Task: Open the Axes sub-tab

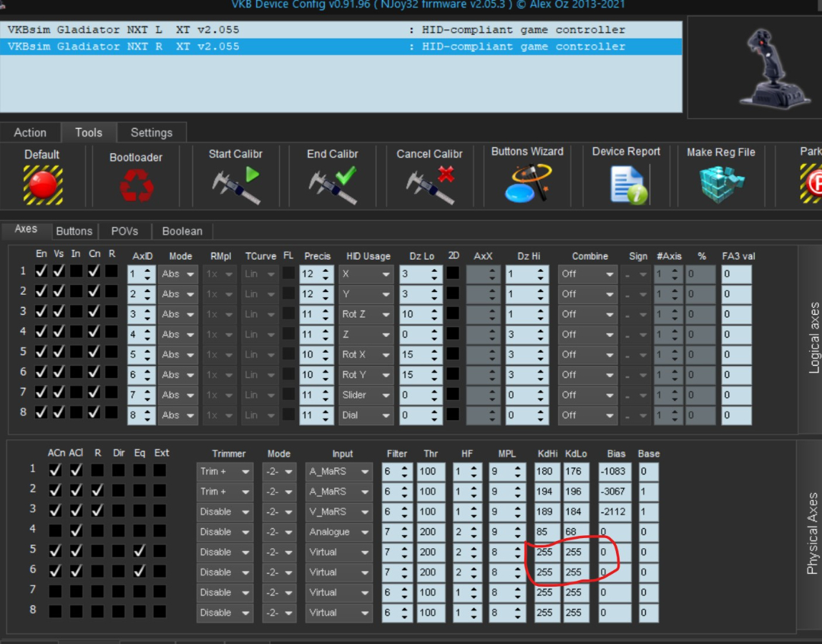Action: [26, 229]
